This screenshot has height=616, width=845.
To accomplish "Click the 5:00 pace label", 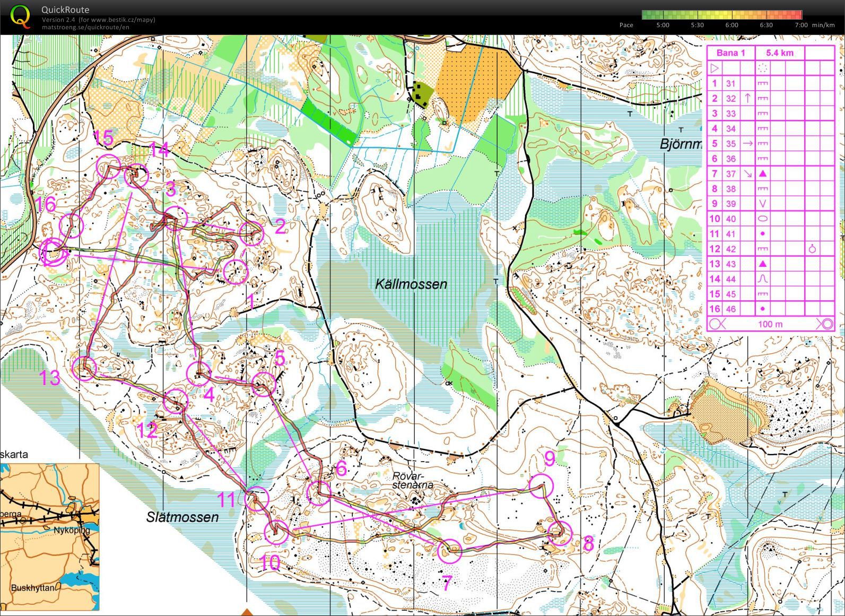I will (x=663, y=25).
